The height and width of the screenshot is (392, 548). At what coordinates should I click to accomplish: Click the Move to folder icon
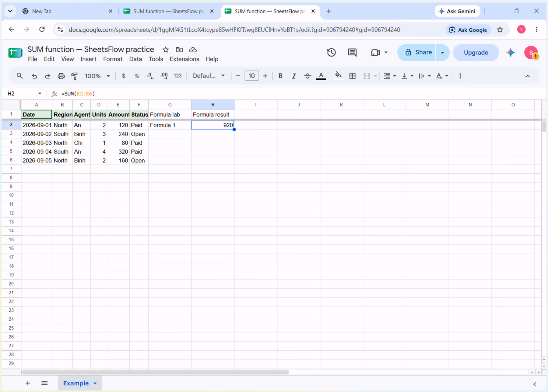pos(179,50)
